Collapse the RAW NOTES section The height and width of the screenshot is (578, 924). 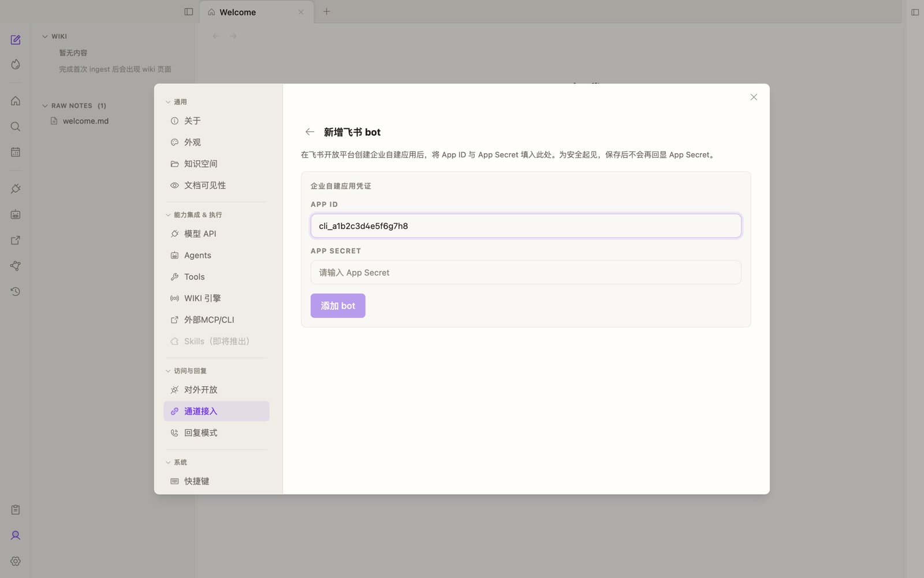point(45,106)
